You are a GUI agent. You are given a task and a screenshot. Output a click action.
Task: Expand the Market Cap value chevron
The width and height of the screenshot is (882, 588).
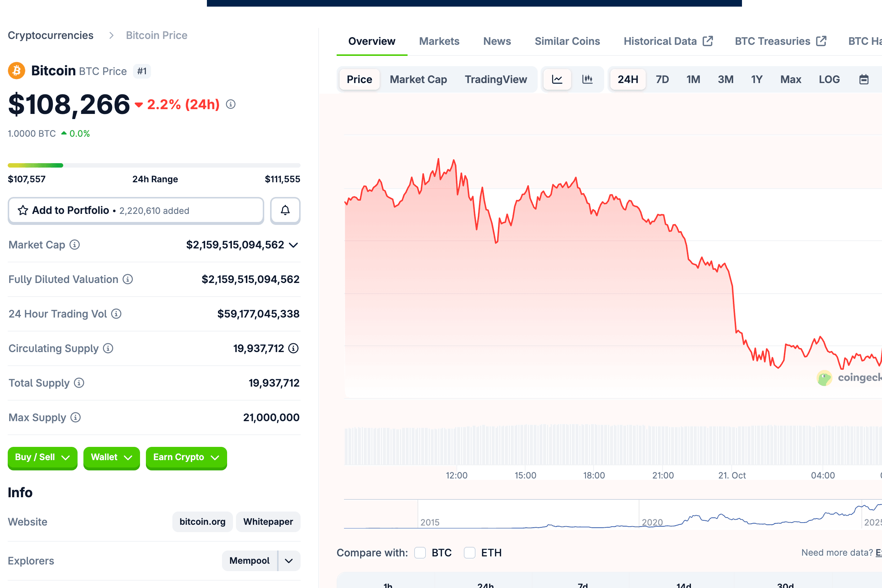pyautogui.click(x=294, y=245)
